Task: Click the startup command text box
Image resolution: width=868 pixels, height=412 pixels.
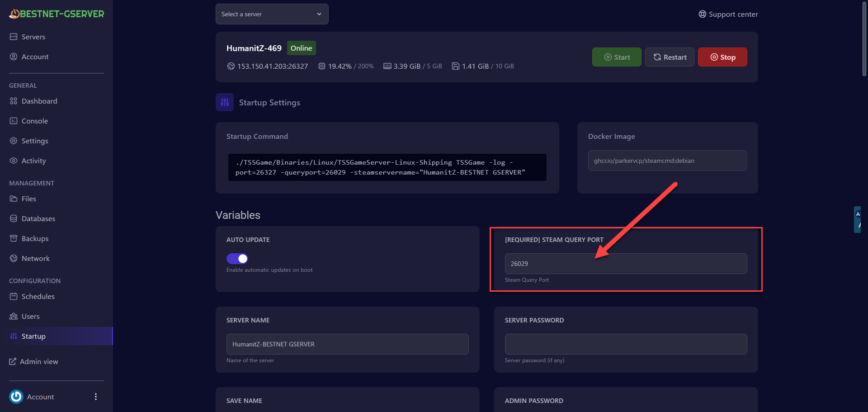Action: coord(387,167)
